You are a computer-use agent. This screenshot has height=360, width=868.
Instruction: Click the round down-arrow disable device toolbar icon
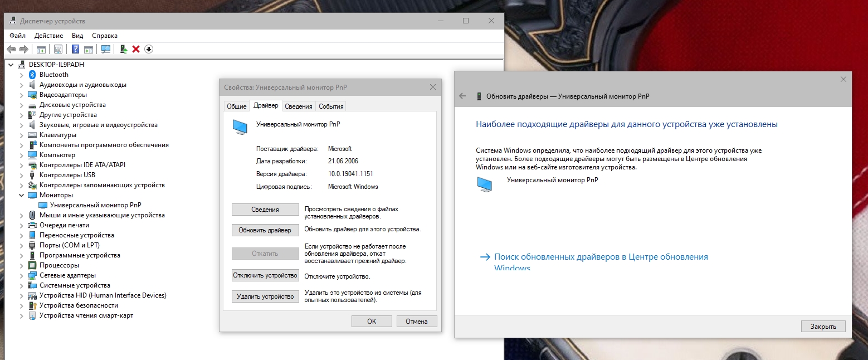[148, 49]
